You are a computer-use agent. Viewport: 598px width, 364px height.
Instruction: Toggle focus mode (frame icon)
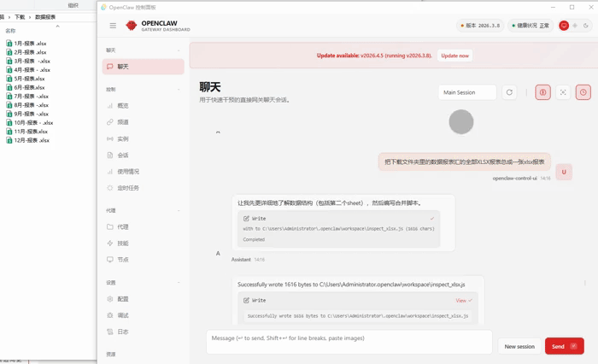(563, 92)
